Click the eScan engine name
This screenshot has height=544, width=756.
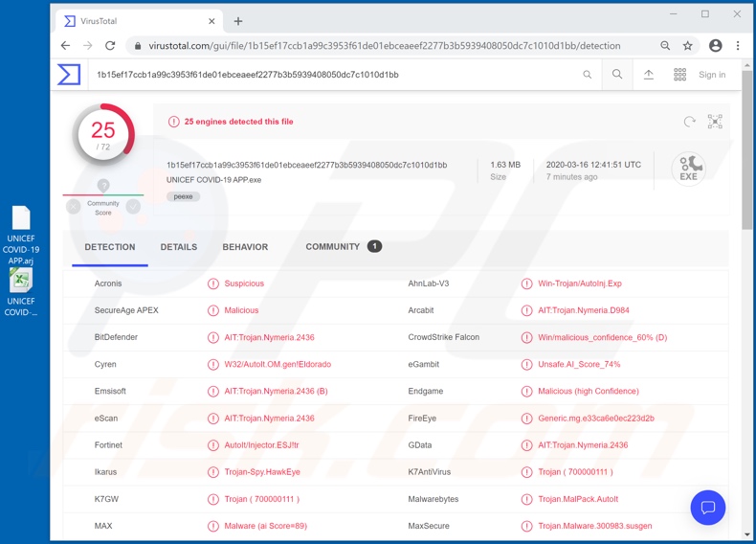106,418
